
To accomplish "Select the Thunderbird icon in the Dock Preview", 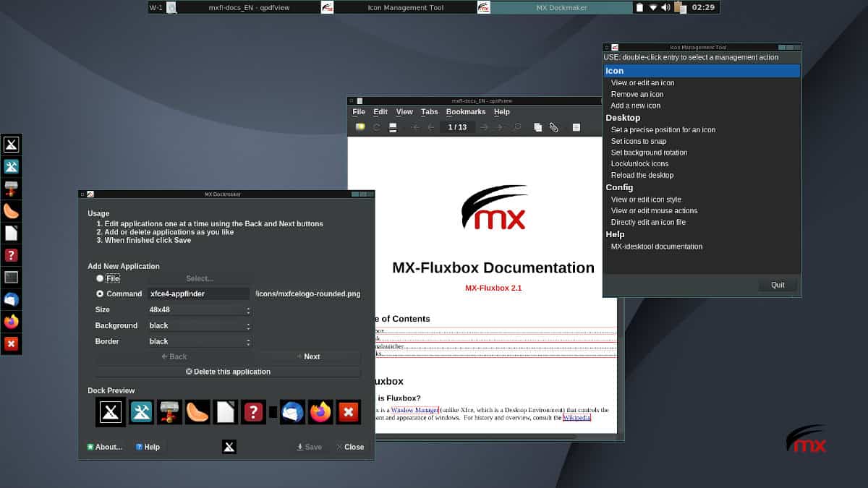I will click(292, 412).
